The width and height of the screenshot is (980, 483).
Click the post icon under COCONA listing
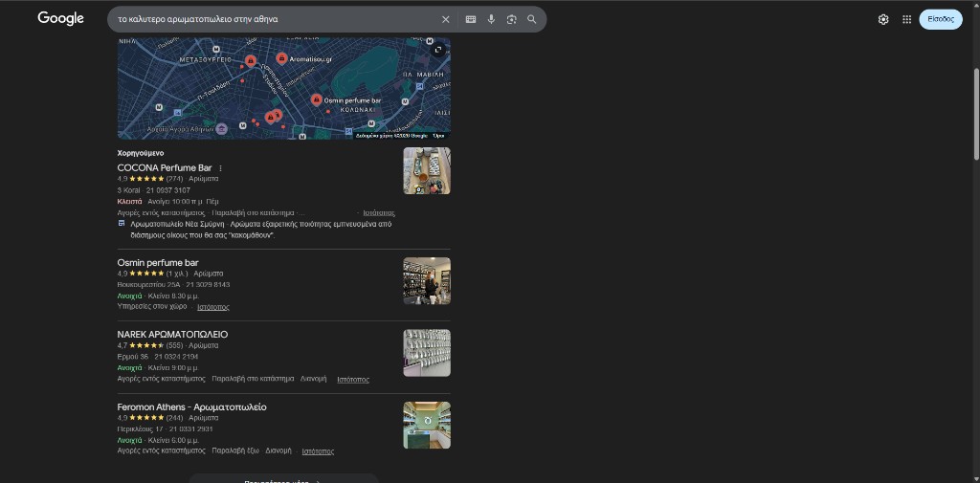(122, 224)
